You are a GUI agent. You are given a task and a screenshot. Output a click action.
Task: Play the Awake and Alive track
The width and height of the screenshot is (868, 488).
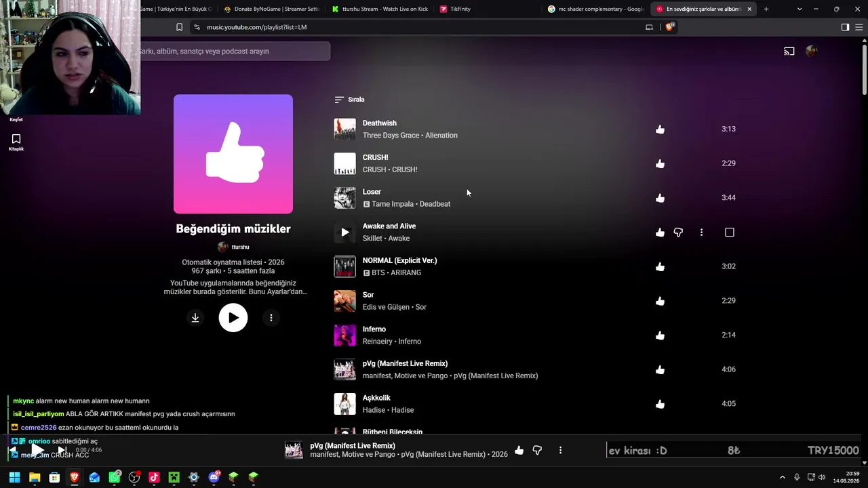(x=344, y=232)
